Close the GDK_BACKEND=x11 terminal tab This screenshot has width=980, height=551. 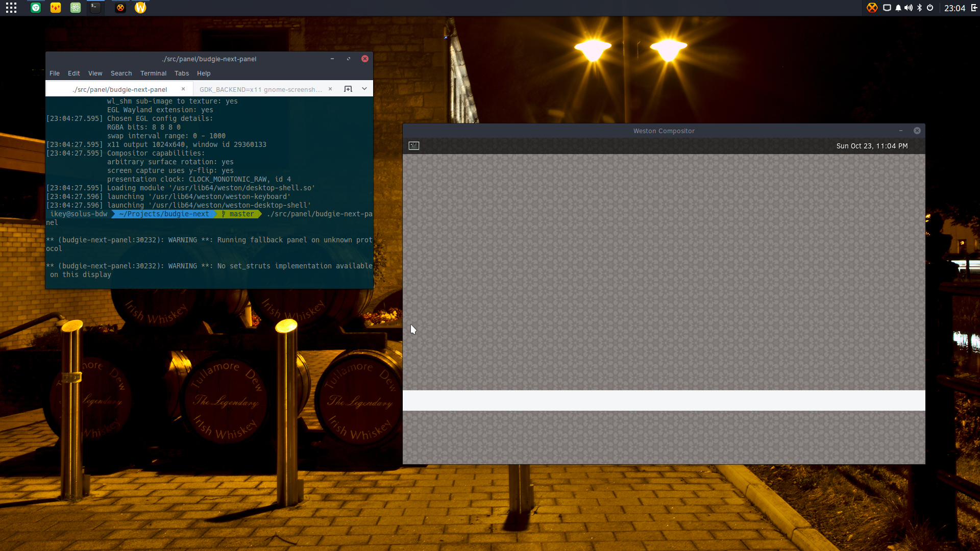330,89
